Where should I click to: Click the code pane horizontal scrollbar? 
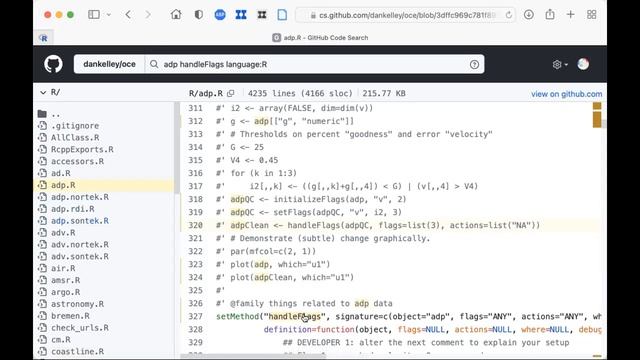coord(253,356)
